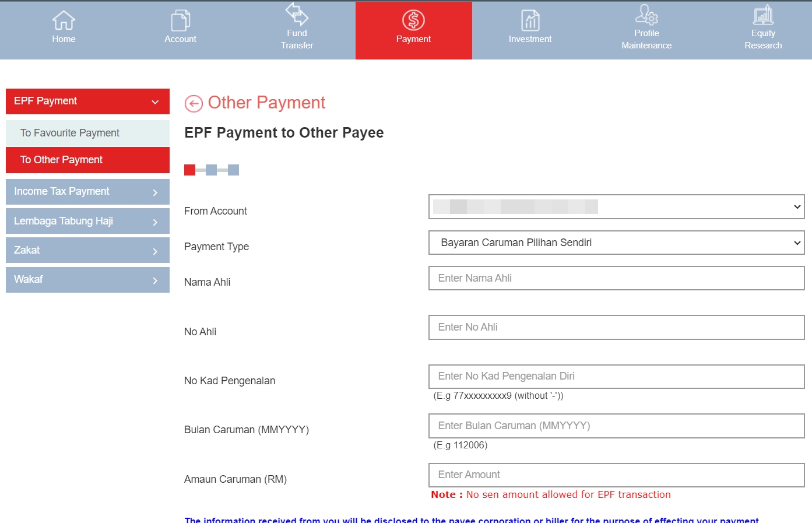Click the Payment dollar icon

(413, 20)
